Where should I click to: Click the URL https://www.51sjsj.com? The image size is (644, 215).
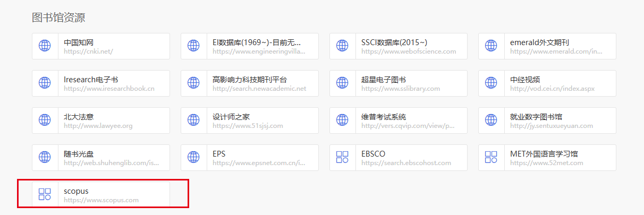248,126
